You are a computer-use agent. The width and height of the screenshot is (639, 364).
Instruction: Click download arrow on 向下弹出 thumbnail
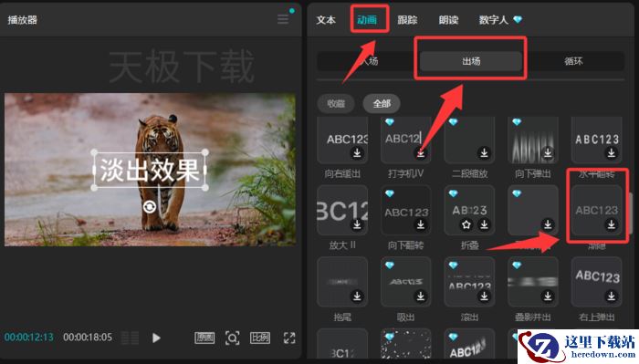[x=548, y=152]
